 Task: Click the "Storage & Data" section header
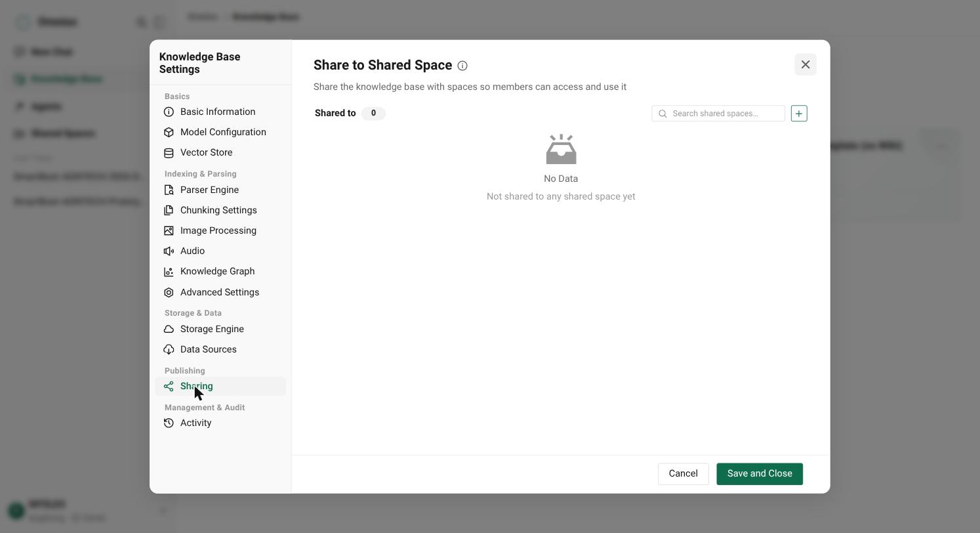(x=193, y=313)
